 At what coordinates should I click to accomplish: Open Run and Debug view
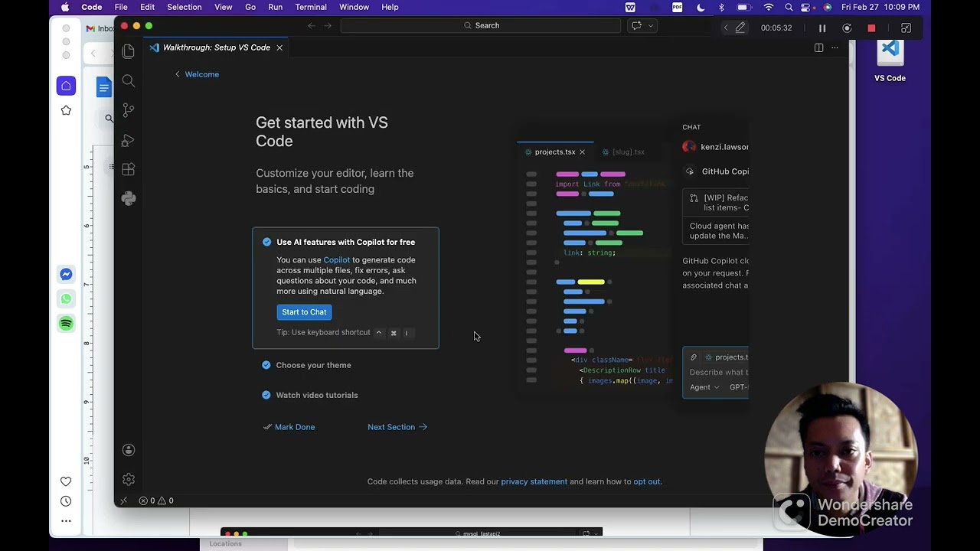(x=129, y=140)
